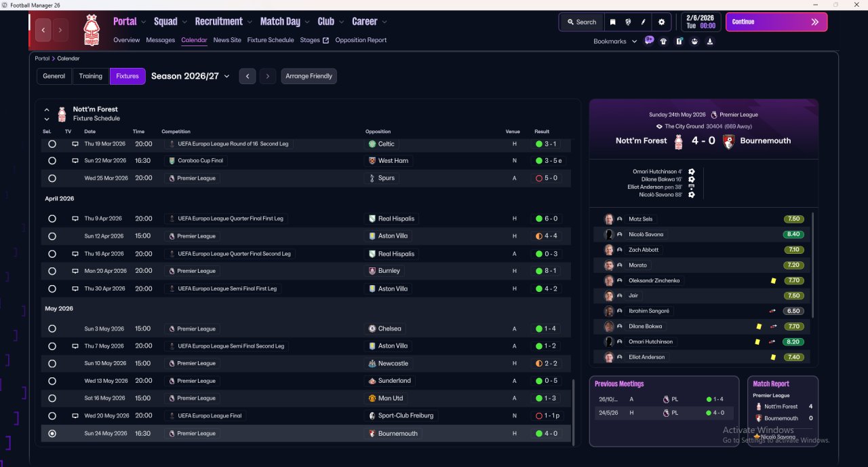
Task: Click the Stages external link icon
Action: (325, 40)
